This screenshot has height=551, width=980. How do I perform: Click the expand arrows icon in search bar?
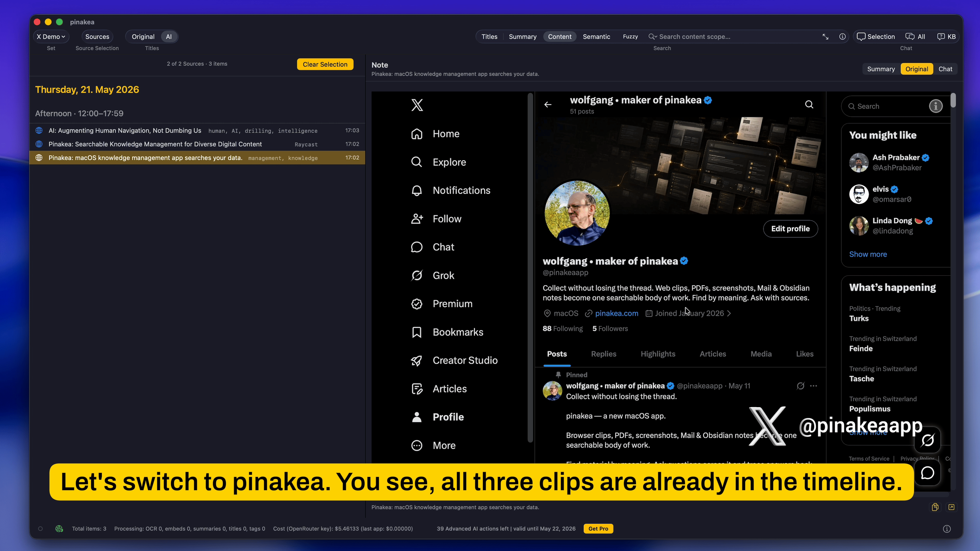[x=825, y=36]
